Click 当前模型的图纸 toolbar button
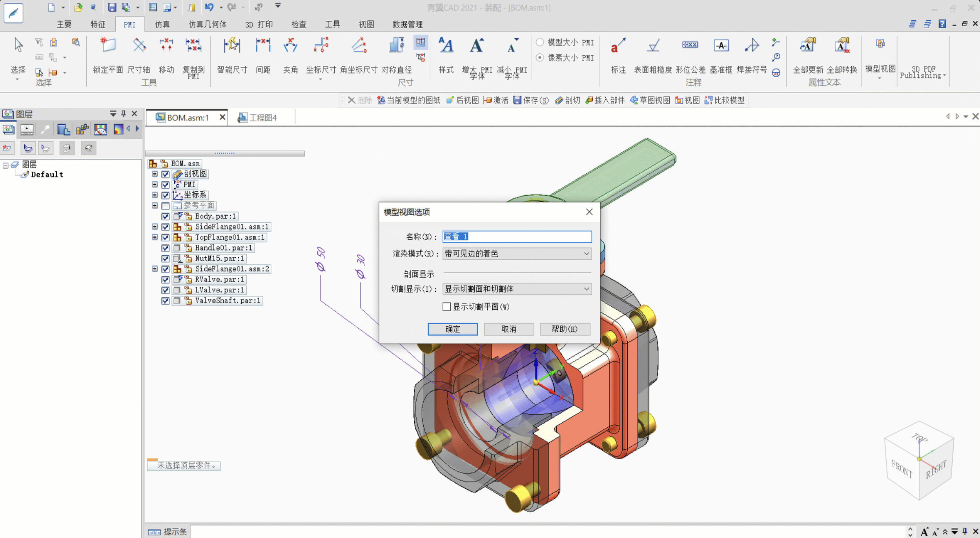980x538 pixels. (x=409, y=100)
